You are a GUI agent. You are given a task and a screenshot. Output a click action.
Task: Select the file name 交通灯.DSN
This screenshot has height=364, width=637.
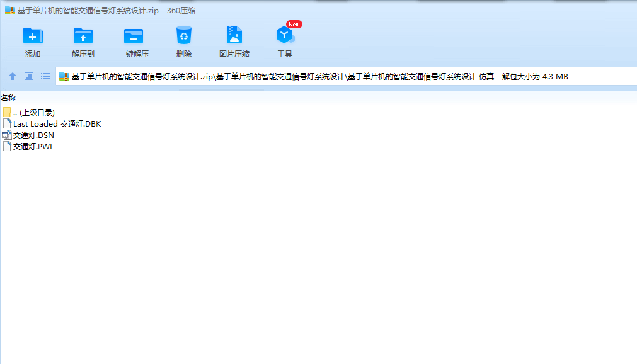(33, 135)
